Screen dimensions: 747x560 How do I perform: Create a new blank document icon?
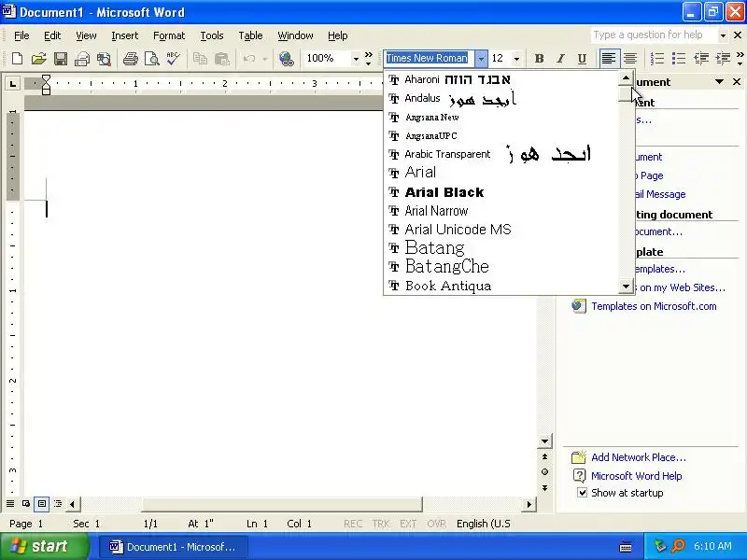pos(17,59)
